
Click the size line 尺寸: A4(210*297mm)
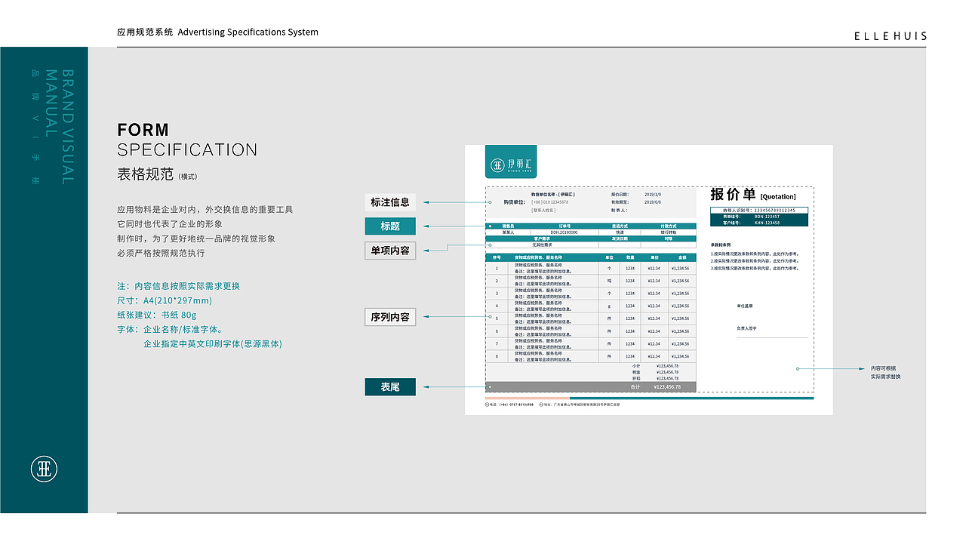[165, 301]
